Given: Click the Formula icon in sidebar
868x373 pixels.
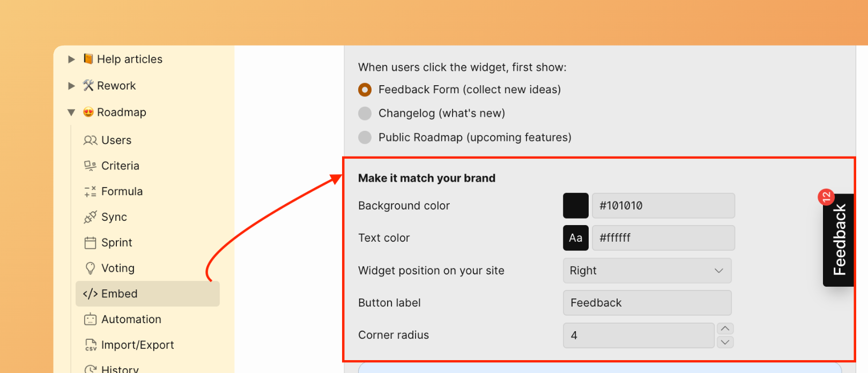Looking at the screenshot, I should coord(90,192).
